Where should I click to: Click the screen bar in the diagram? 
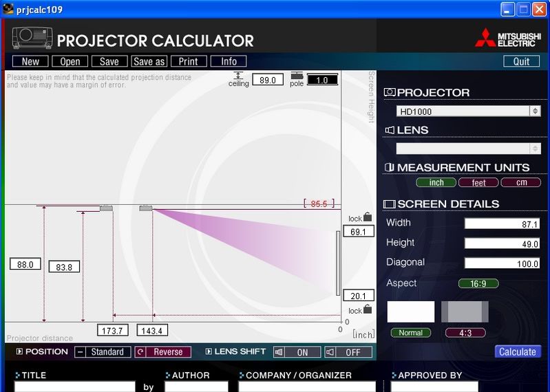tap(338, 263)
